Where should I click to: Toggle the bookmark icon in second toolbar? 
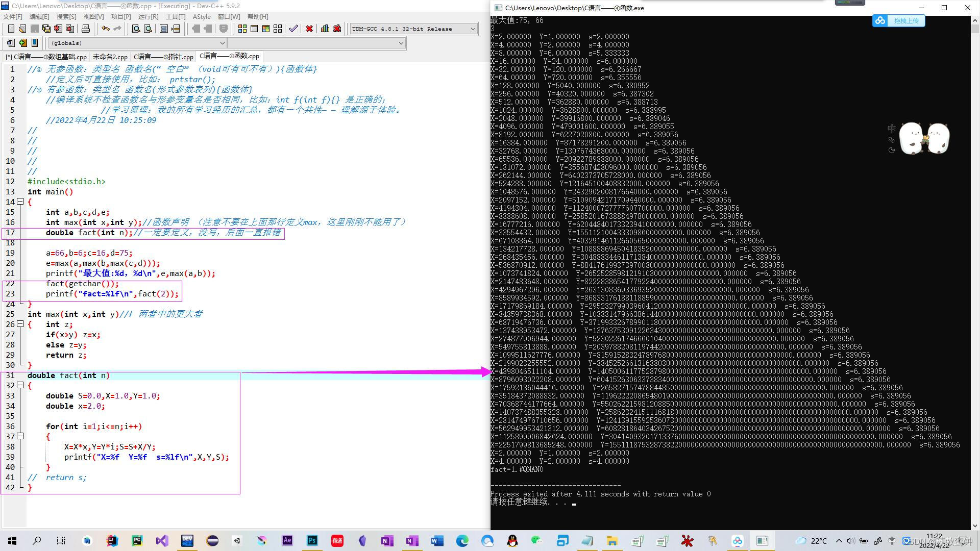(35, 43)
